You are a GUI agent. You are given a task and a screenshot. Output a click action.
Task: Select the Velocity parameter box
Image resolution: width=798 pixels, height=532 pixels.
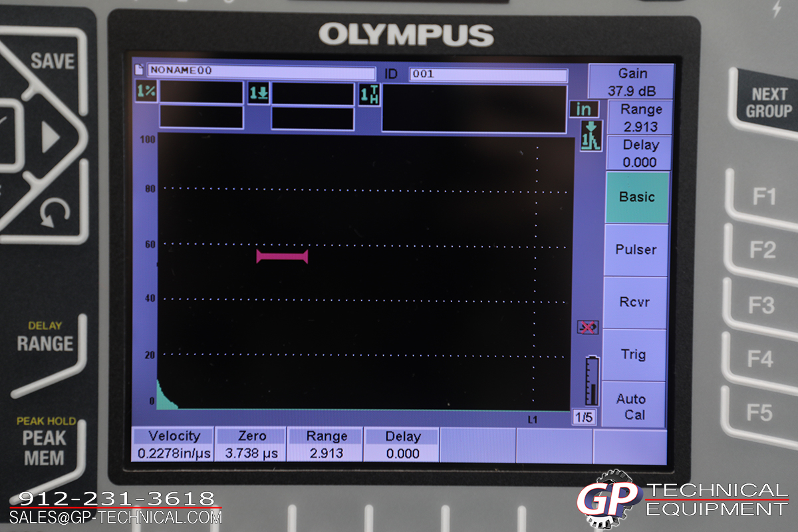174,445
